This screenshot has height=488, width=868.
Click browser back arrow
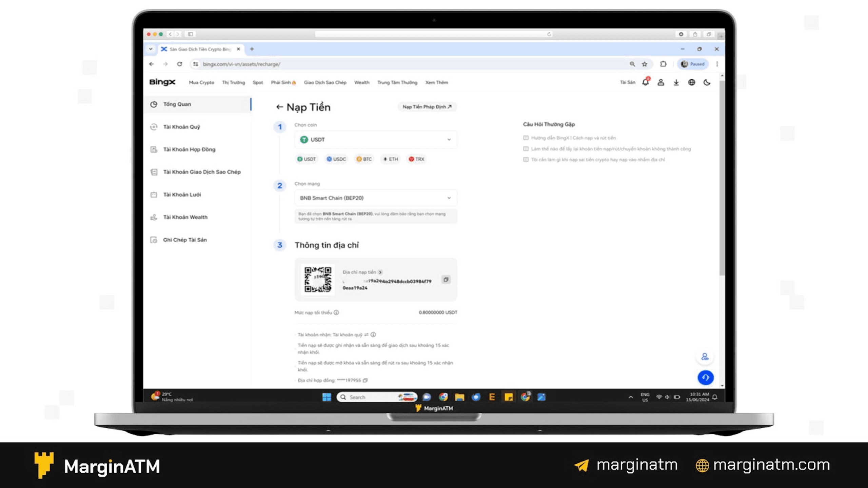pyautogui.click(x=152, y=64)
